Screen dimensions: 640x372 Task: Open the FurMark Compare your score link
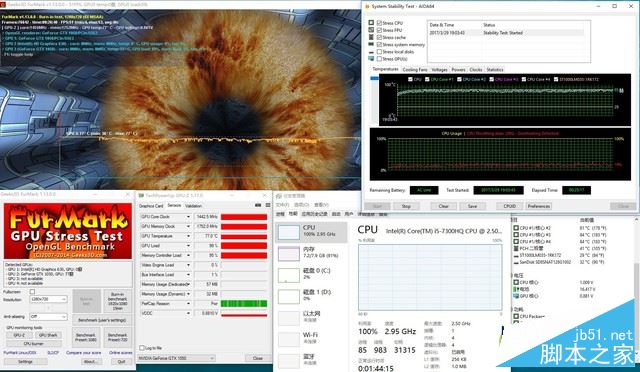pyautogui.click(x=83, y=353)
